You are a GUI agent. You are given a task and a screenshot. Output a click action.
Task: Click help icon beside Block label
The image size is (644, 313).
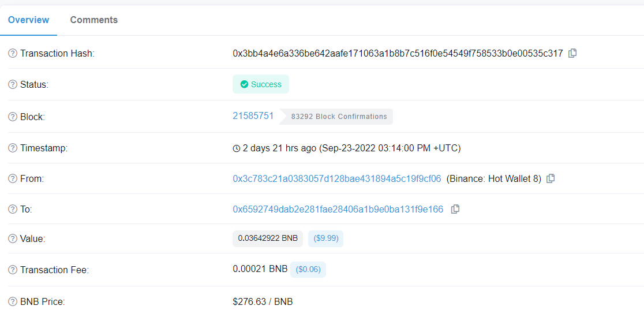point(13,117)
